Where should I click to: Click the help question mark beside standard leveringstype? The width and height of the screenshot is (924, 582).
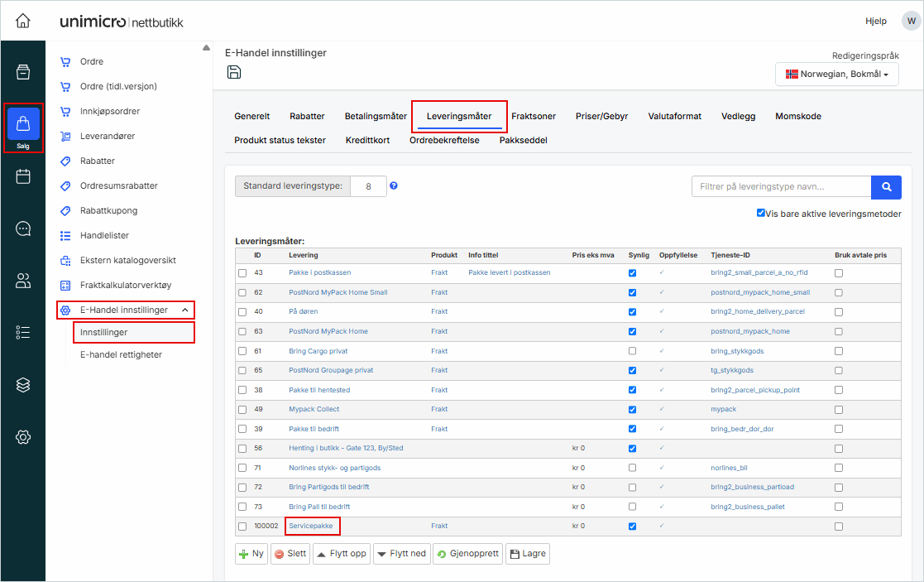(394, 185)
